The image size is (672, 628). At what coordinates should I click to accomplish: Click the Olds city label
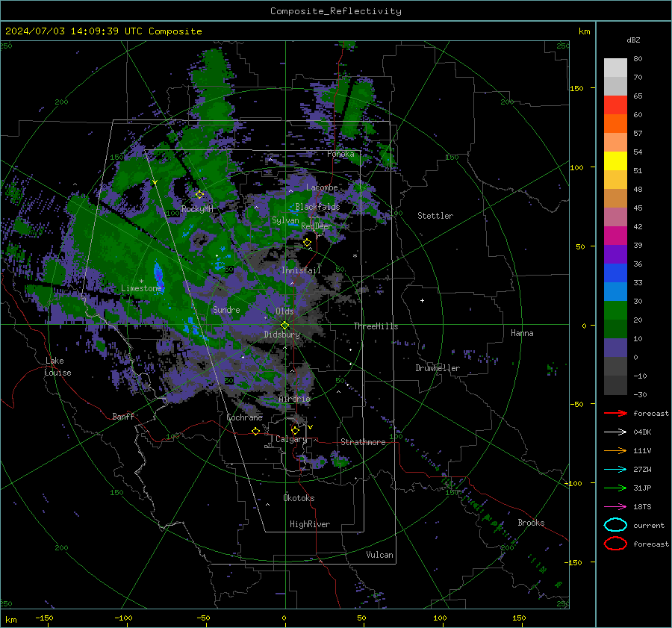[284, 311]
